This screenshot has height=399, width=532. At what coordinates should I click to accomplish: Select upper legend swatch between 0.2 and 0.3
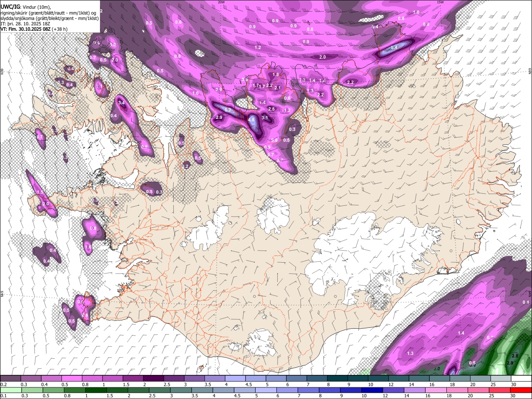coord(10,379)
